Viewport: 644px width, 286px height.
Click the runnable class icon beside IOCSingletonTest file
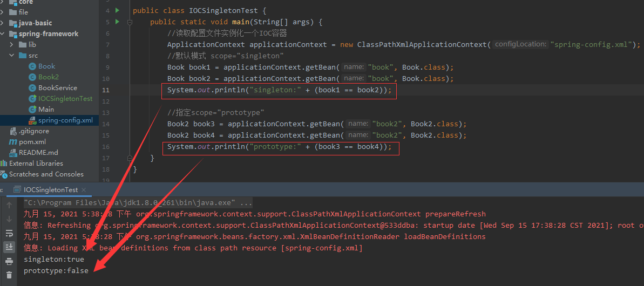[x=32, y=98]
